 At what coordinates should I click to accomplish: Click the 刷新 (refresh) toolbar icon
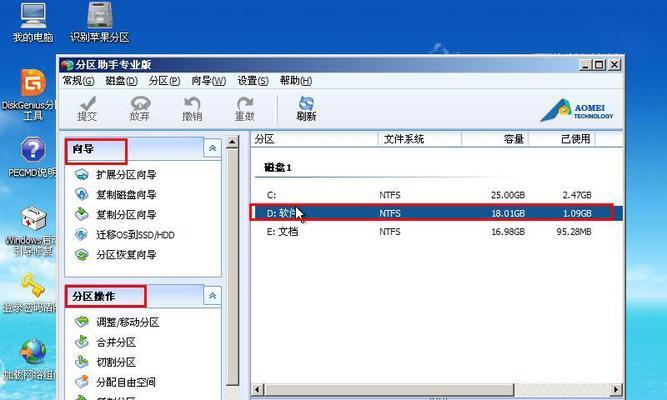[x=306, y=109]
